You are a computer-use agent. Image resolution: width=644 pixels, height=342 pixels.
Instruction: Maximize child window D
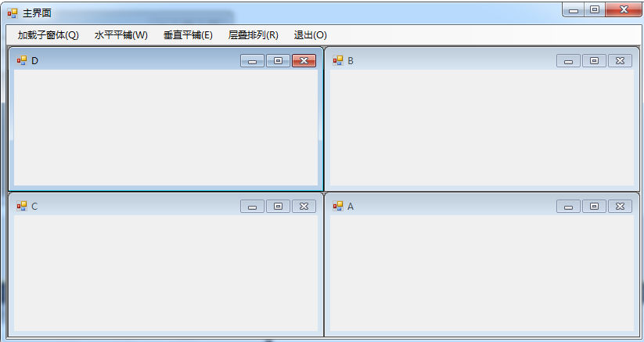pyautogui.click(x=278, y=61)
